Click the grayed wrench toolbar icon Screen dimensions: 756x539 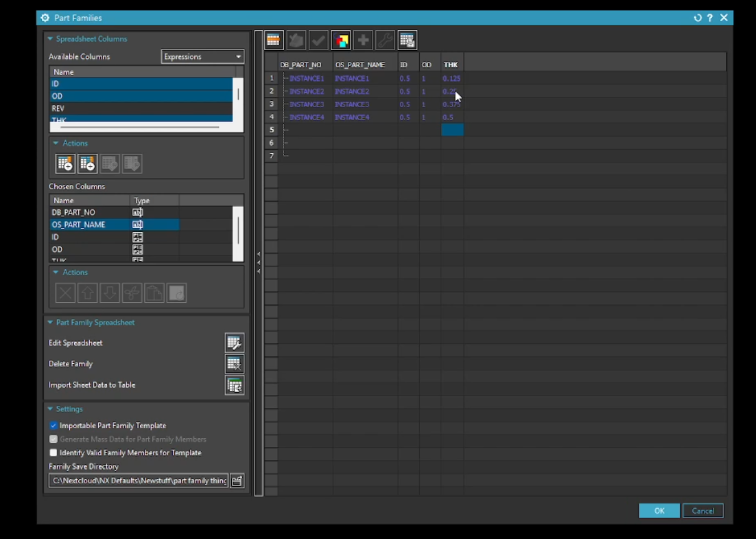coord(386,41)
